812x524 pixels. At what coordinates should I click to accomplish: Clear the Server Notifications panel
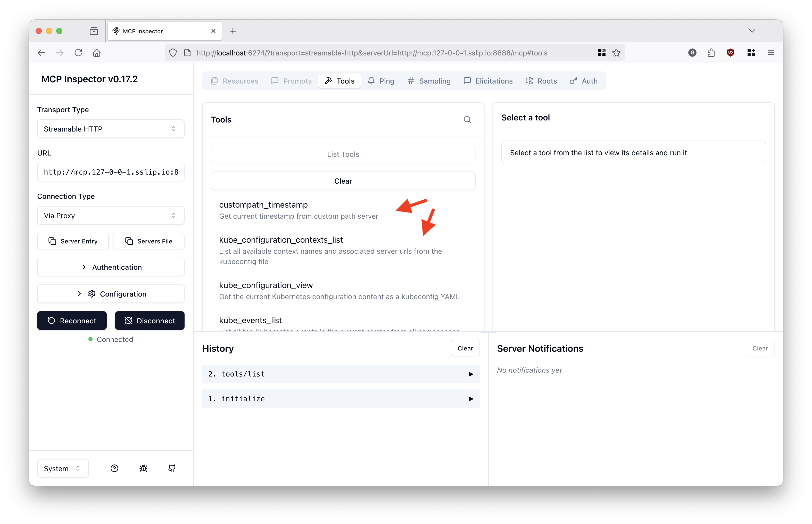pyautogui.click(x=760, y=348)
